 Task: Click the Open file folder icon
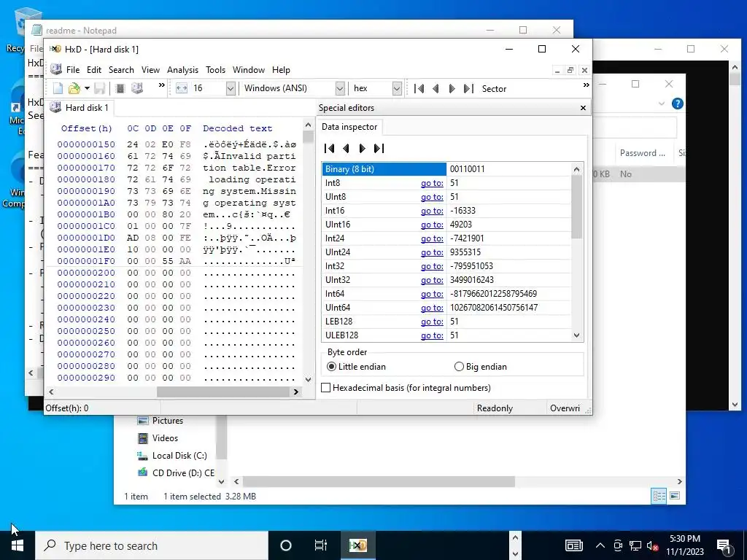point(74,88)
